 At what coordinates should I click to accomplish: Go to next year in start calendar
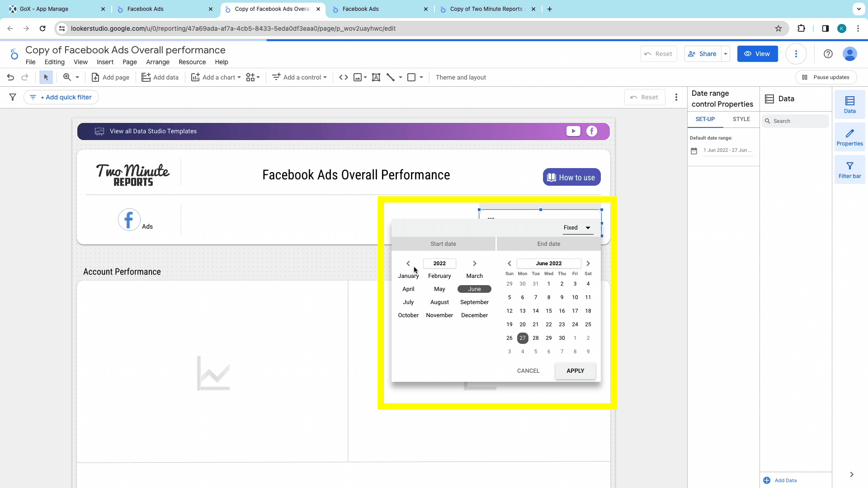(x=475, y=263)
